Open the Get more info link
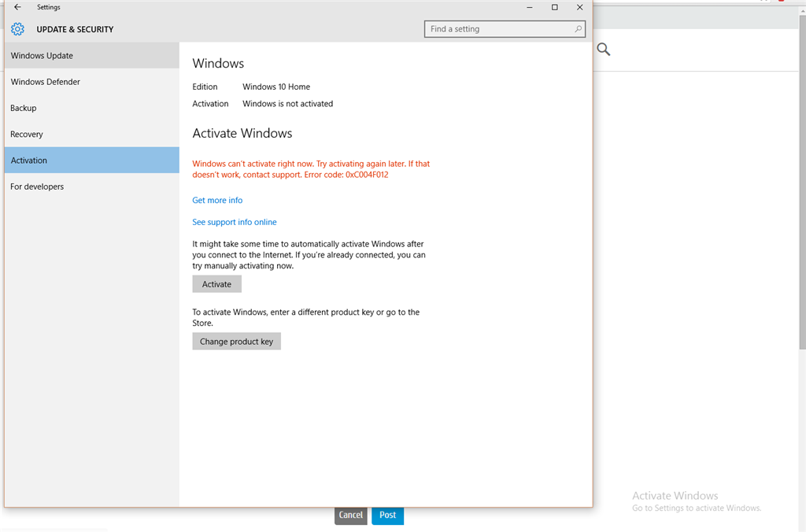This screenshot has height=532, width=806. [x=217, y=200]
